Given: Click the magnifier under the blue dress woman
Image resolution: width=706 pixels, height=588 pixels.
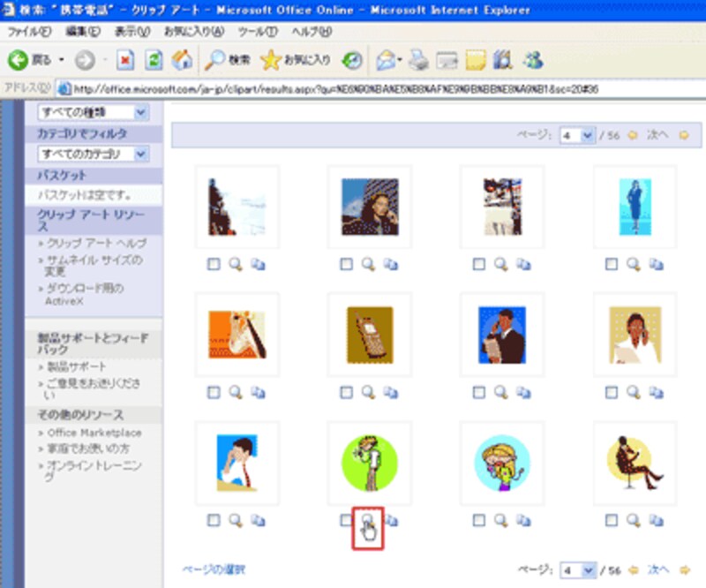Looking at the screenshot, I should tap(634, 263).
